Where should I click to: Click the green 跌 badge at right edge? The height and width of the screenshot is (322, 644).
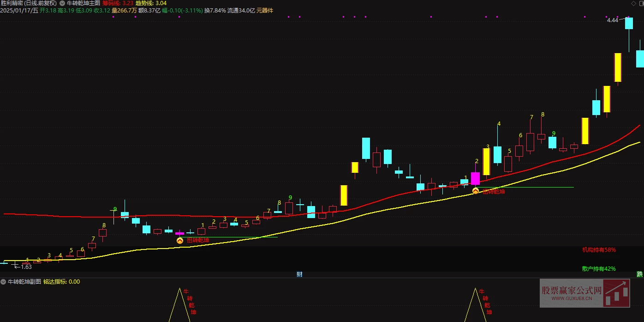click(x=640, y=274)
